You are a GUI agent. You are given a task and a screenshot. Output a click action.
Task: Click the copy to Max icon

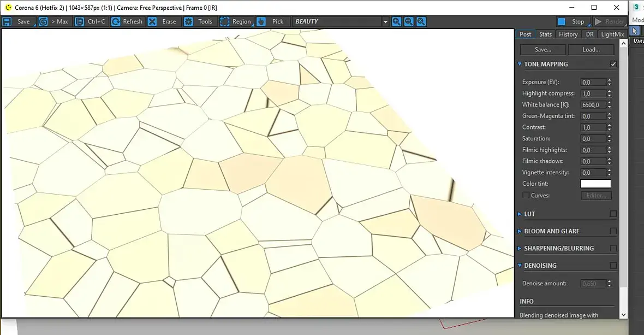click(x=43, y=22)
